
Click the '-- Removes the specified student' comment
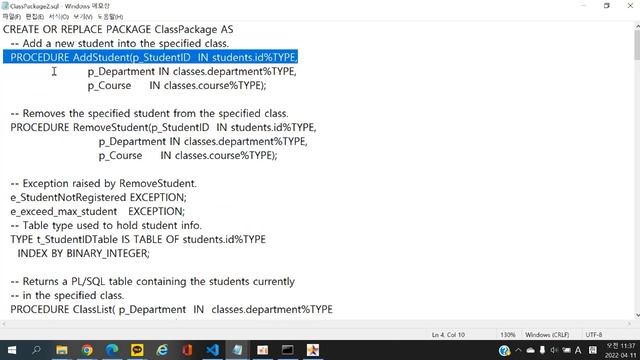[x=149, y=113]
